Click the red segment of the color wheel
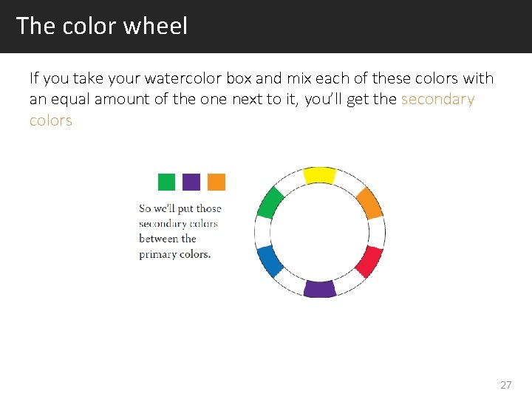 [x=370, y=260]
